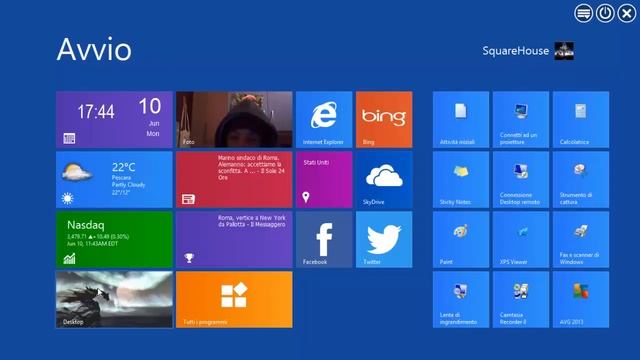Launch Connetti ad un proiettore tile
Image resolution: width=640 pixels, height=360 pixels.
(x=521, y=120)
